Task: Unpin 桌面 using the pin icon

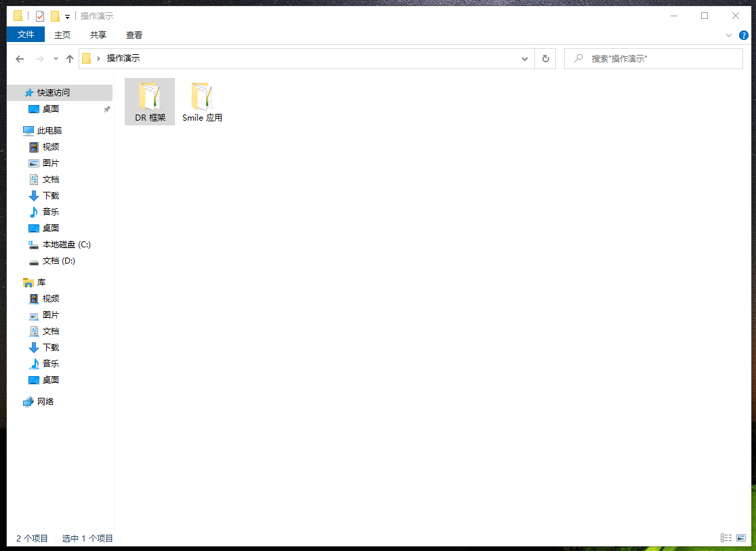Action: pyautogui.click(x=106, y=109)
